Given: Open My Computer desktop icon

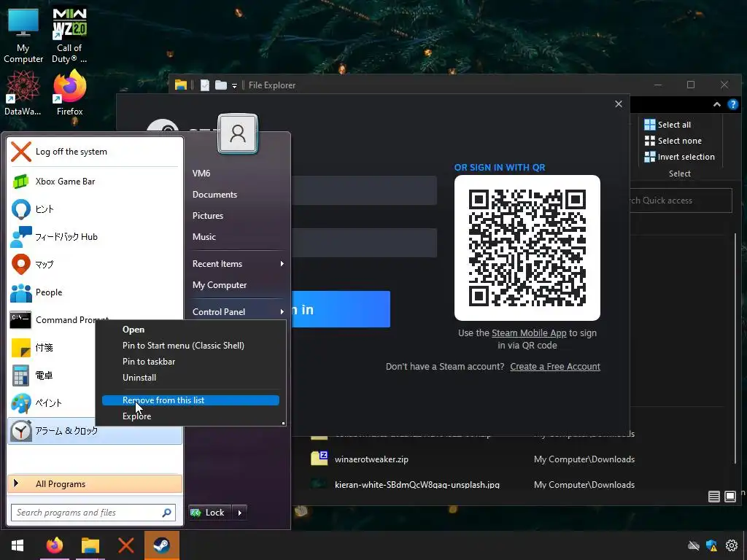Looking at the screenshot, I should [x=23, y=36].
